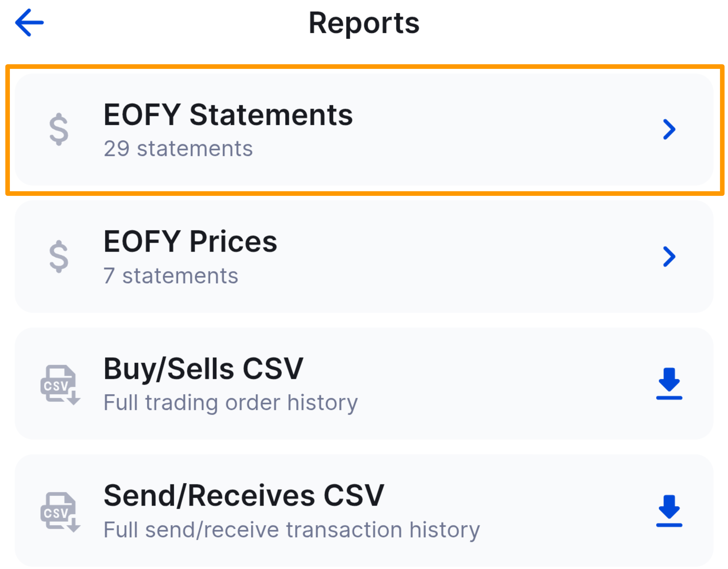Viewport: 728px width, 569px height.
Task: Click "Full send/receive transaction history" text
Action: point(292,530)
